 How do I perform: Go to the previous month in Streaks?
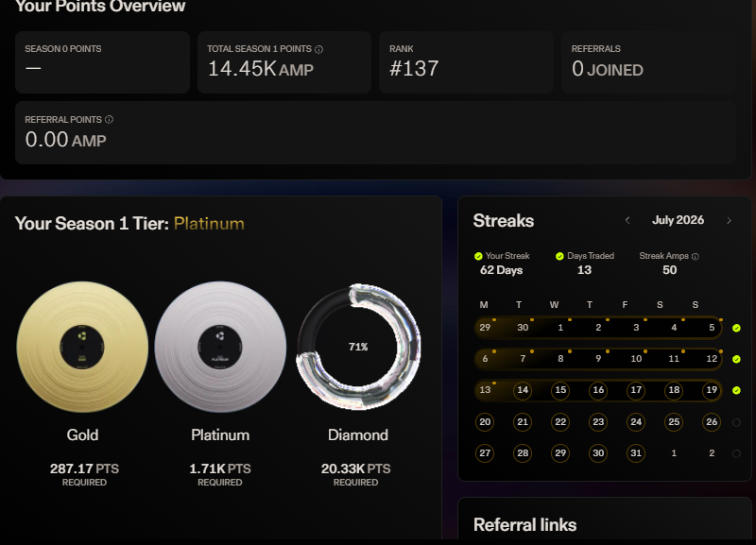627,220
